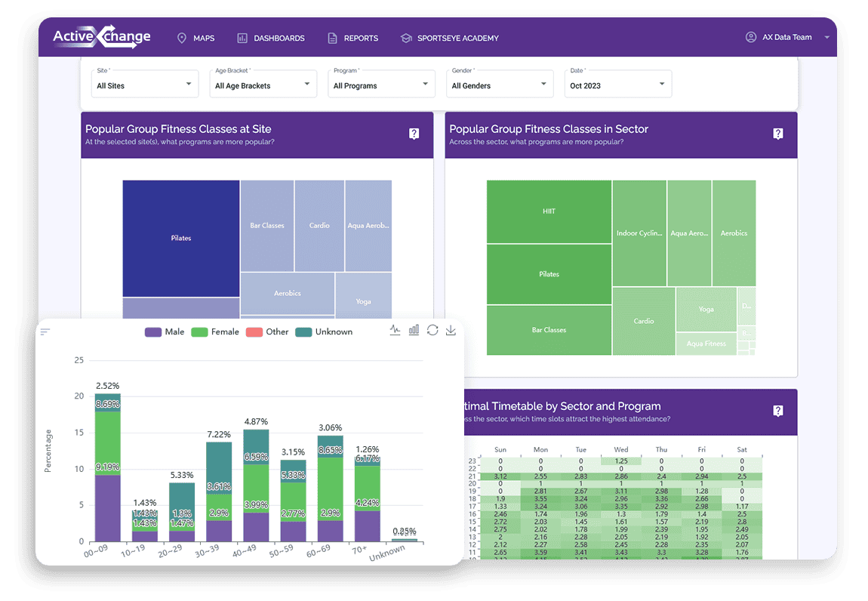Select Pilates tile in sector treemap
Viewport: 868px width, 601px height.
[549, 274]
